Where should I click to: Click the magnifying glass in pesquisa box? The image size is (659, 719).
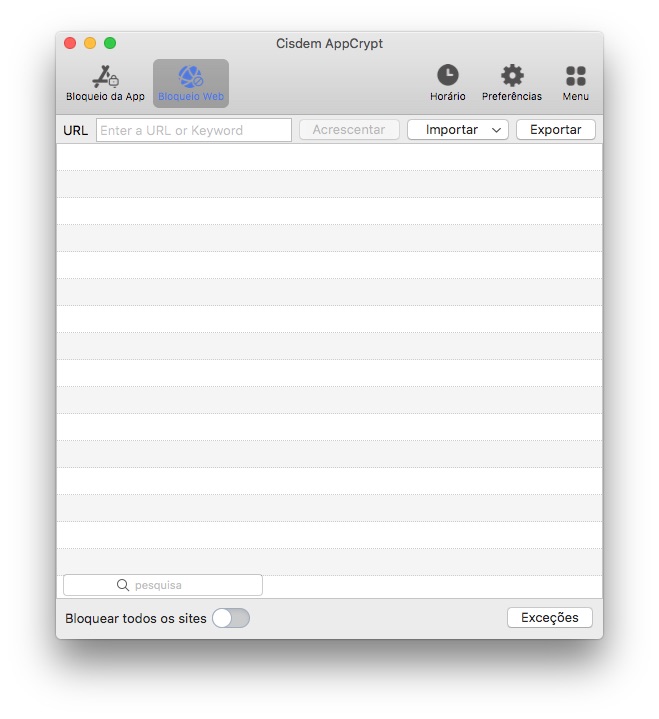(x=123, y=585)
